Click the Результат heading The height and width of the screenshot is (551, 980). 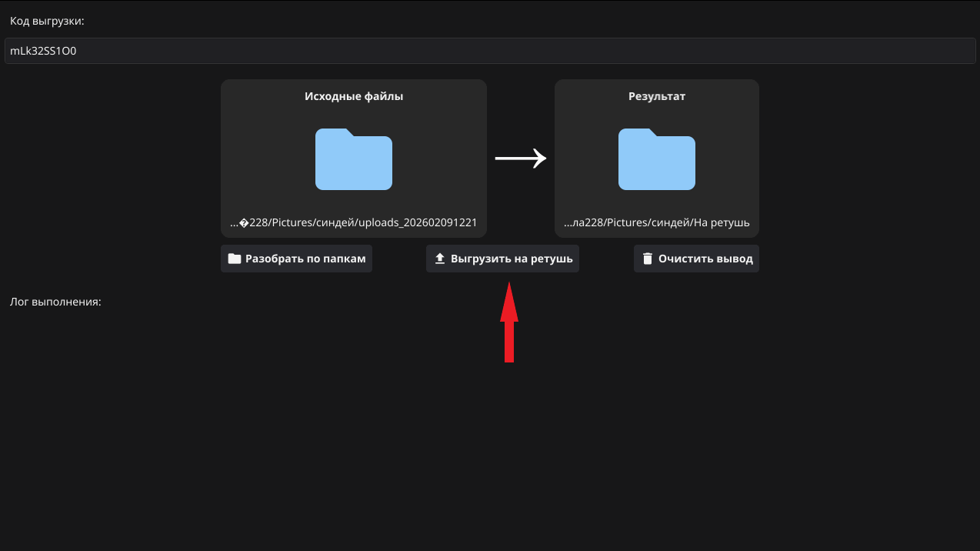pyautogui.click(x=656, y=97)
